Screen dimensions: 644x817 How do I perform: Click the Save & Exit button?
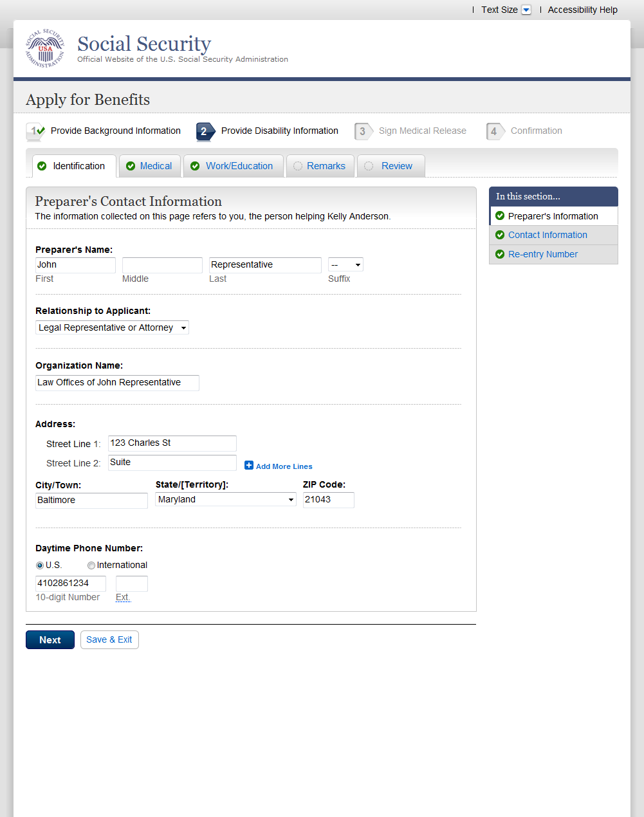point(109,639)
